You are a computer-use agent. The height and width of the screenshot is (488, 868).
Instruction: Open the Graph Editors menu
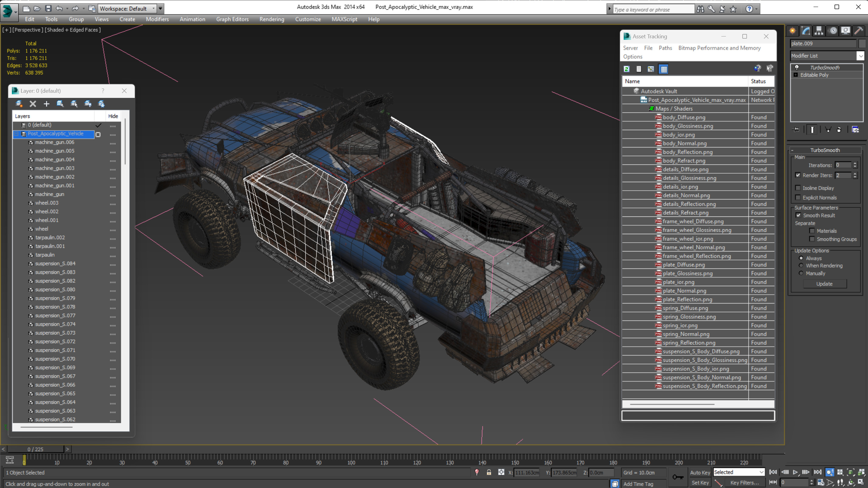coord(232,19)
